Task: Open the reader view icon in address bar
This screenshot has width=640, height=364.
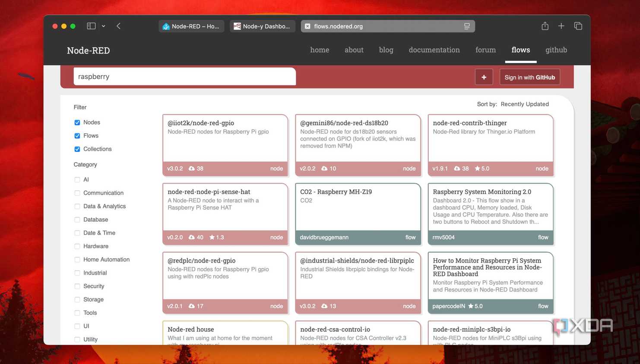Action: pos(467,26)
